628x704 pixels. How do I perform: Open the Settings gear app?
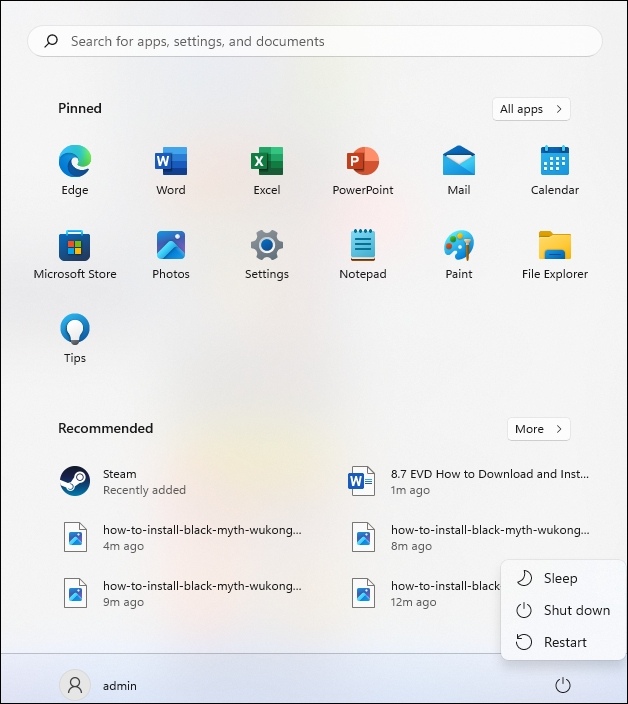click(x=267, y=246)
